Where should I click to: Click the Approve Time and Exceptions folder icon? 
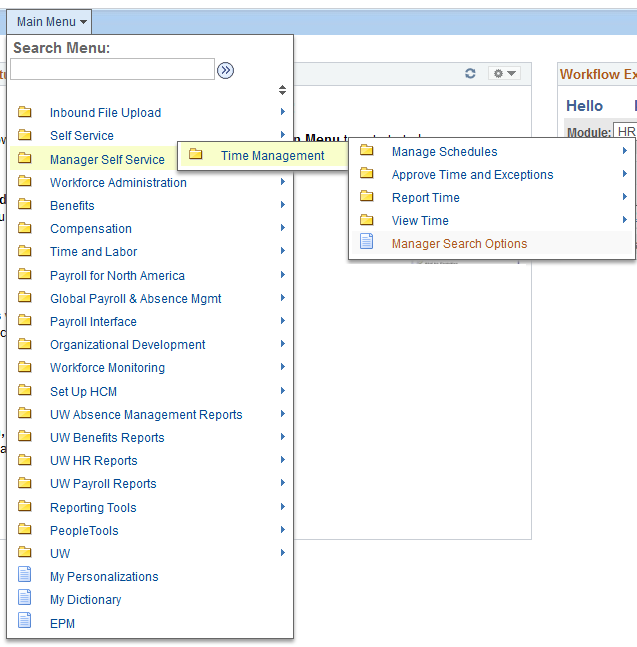coord(367,174)
